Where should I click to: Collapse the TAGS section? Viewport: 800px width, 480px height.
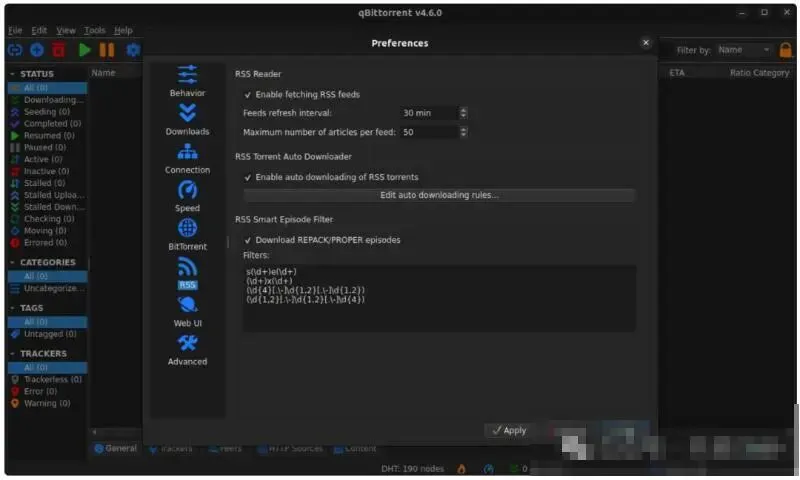[12, 308]
